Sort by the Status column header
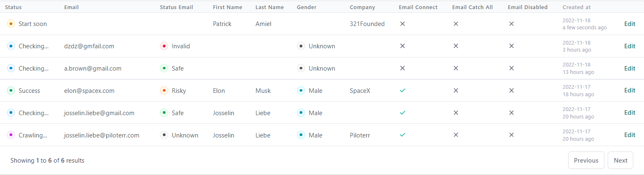Image resolution: width=644 pixels, height=175 pixels. pyautogui.click(x=14, y=7)
